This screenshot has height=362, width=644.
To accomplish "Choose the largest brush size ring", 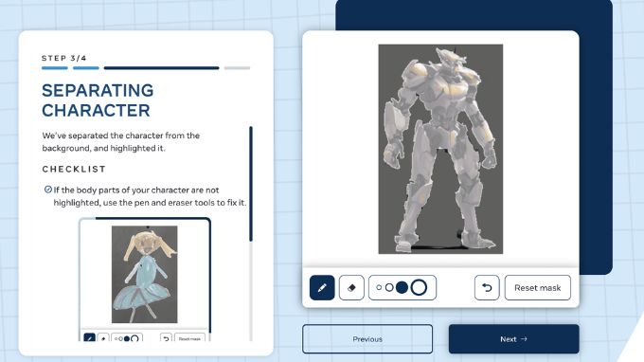I will (x=419, y=288).
